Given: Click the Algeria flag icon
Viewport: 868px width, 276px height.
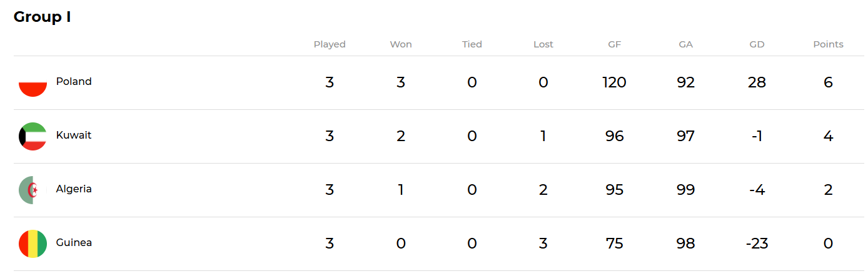Looking at the screenshot, I should tap(33, 190).
